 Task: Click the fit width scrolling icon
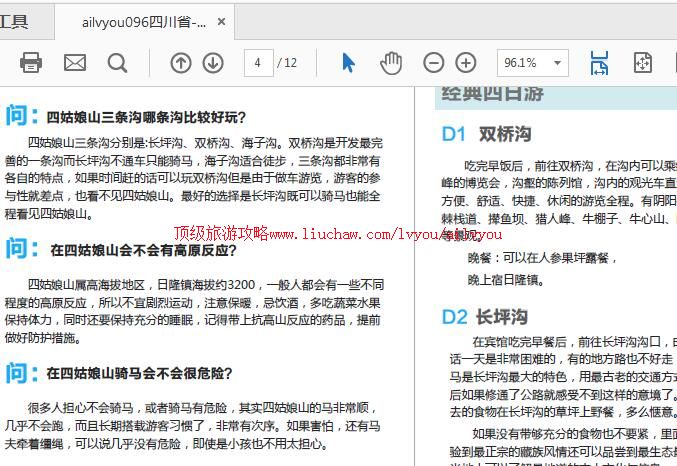tap(599, 63)
